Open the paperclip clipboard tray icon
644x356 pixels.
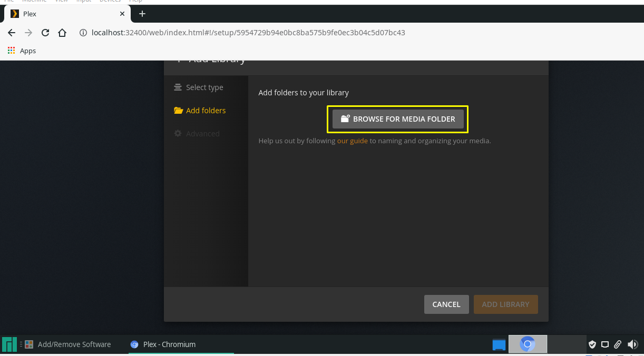pyautogui.click(x=618, y=344)
